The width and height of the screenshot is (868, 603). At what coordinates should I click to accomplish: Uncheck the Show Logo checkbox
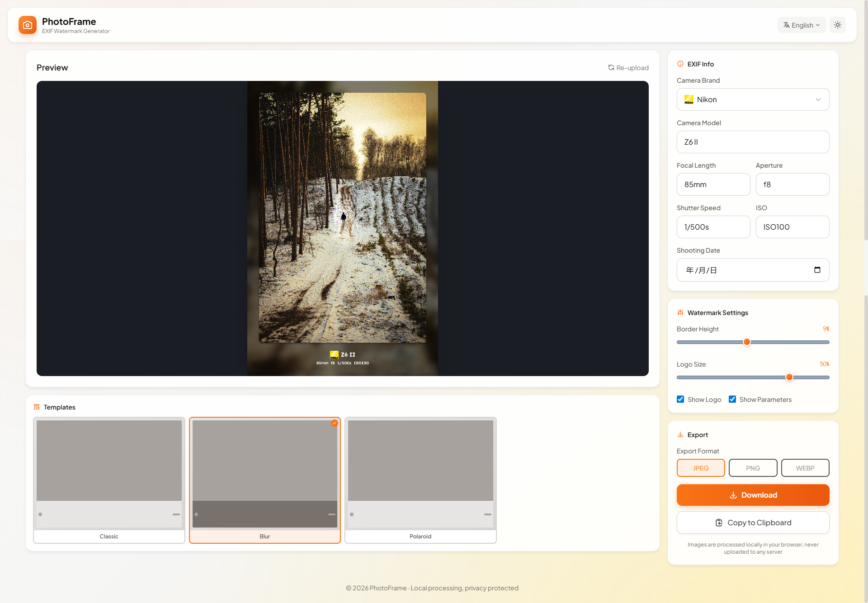[680, 399]
